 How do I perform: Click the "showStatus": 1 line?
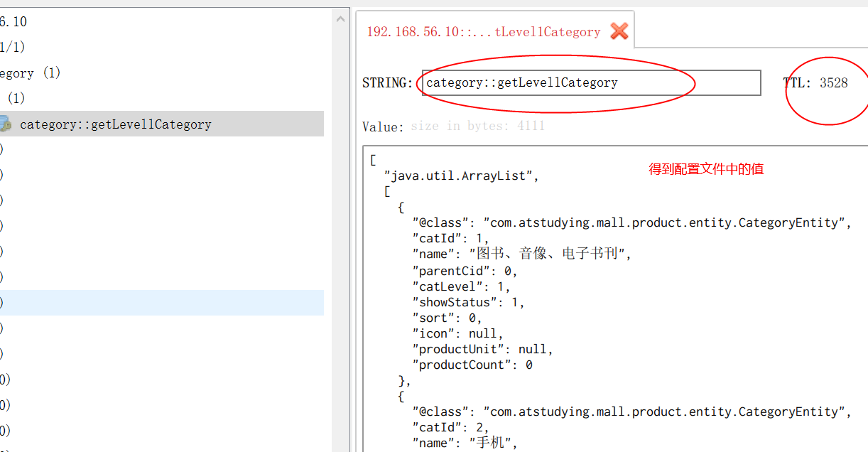click(x=469, y=302)
